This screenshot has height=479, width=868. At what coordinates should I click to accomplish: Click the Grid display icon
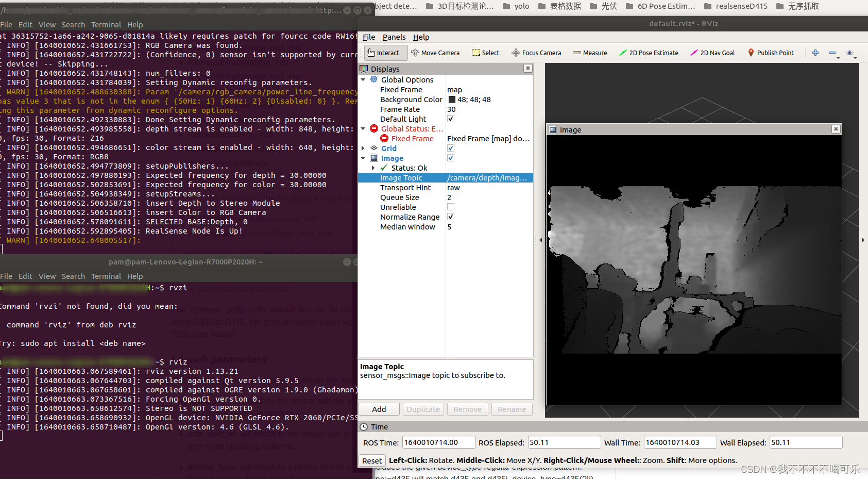click(374, 148)
